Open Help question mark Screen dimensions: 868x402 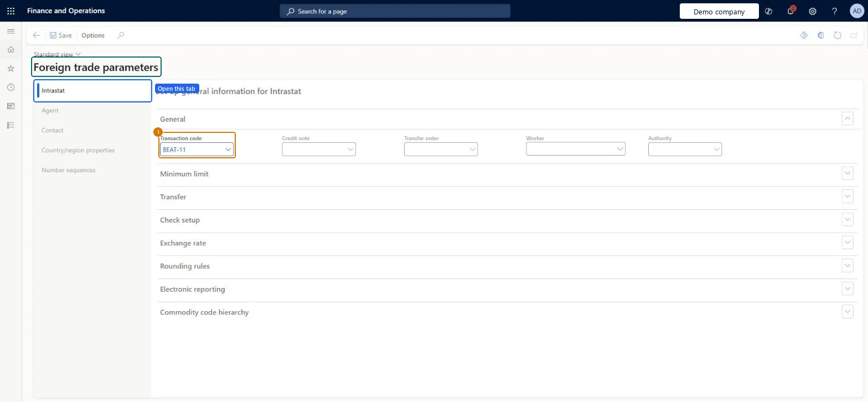tap(835, 11)
